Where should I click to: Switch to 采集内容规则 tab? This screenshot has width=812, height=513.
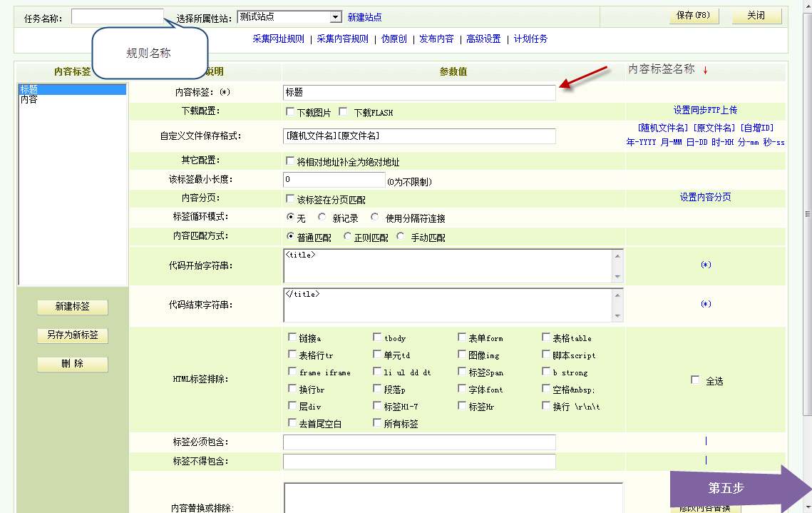coord(342,39)
